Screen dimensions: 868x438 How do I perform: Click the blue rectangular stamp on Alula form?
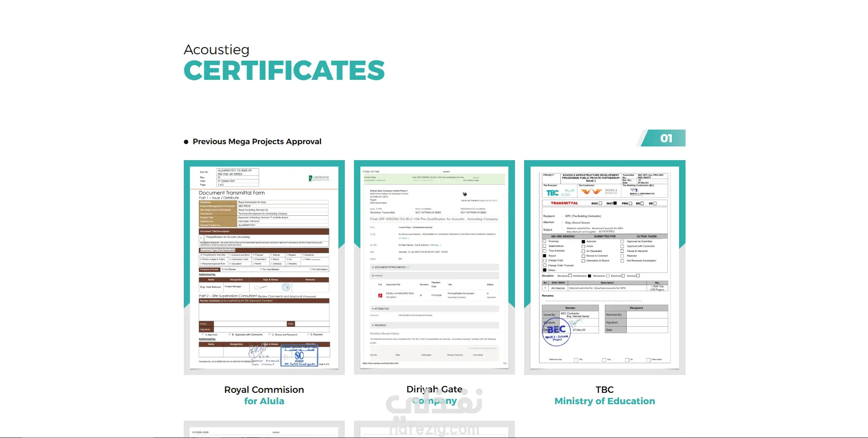(299, 355)
